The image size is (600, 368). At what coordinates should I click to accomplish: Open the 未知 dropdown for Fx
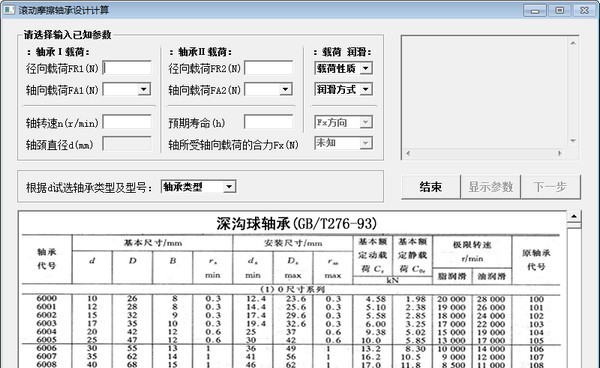[x=366, y=143]
